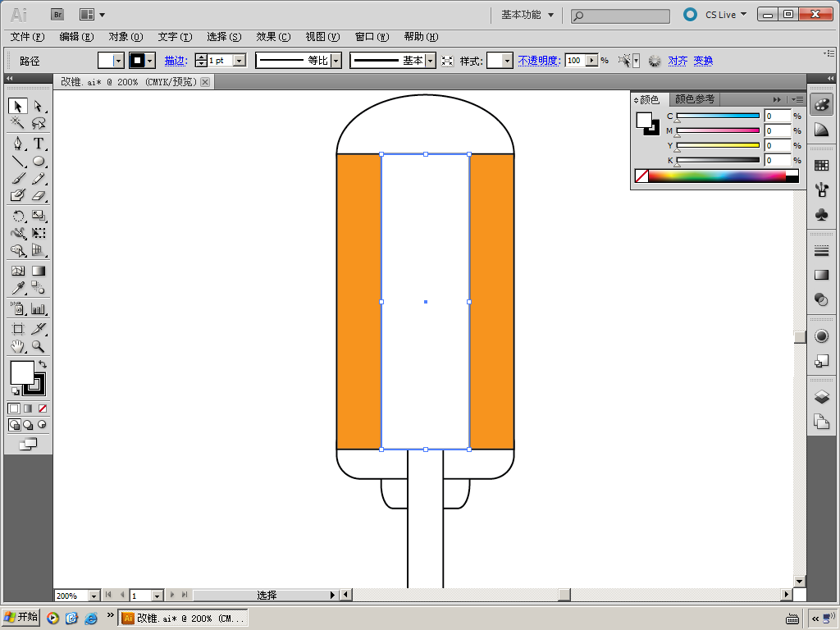This screenshot has height=630, width=840.
Task: Select the Scale tool
Action: coord(38,216)
